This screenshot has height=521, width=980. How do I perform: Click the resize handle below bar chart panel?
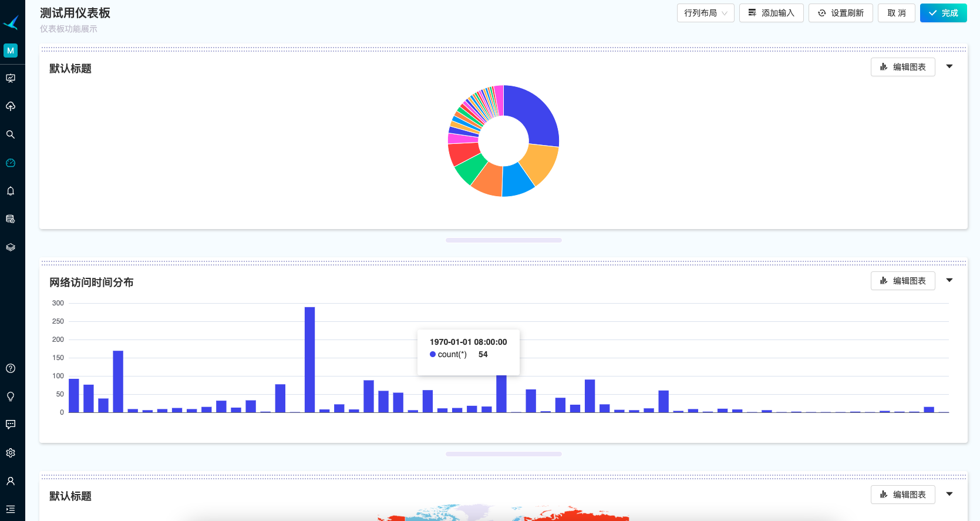(x=504, y=454)
